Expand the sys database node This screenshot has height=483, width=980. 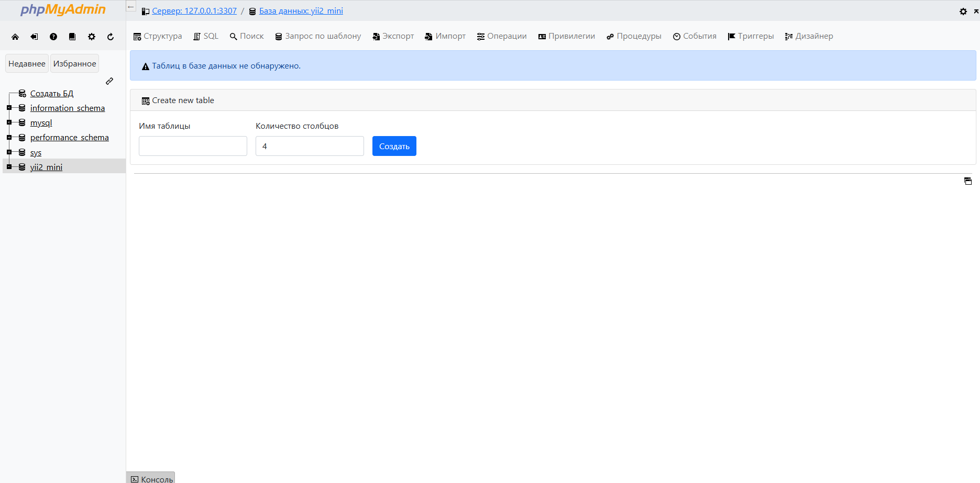point(9,152)
